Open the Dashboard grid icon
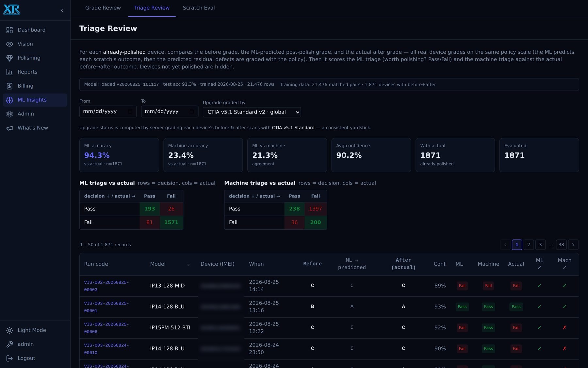Viewport: 588px width, 368px height. 9,30
